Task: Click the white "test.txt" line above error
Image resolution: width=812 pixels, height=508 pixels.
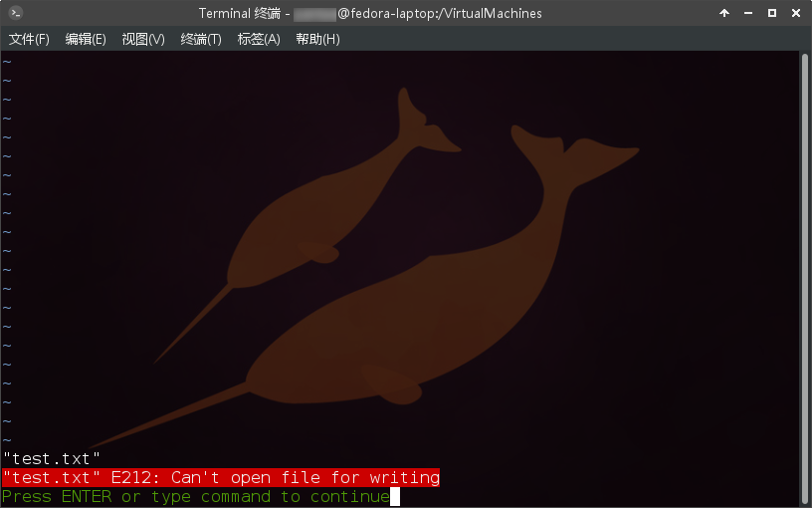Action: (52, 459)
